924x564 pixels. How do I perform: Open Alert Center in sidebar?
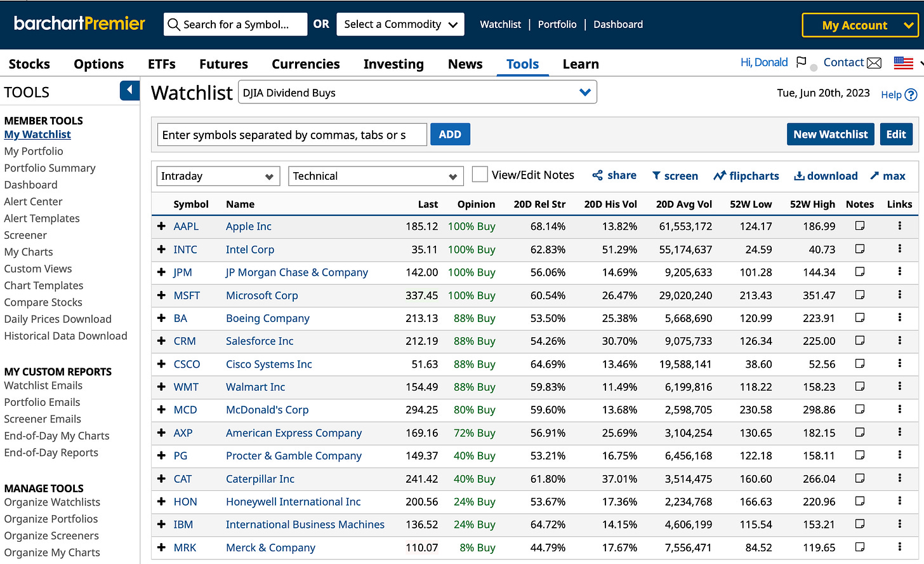pyautogui.click(x=33, y=201)
